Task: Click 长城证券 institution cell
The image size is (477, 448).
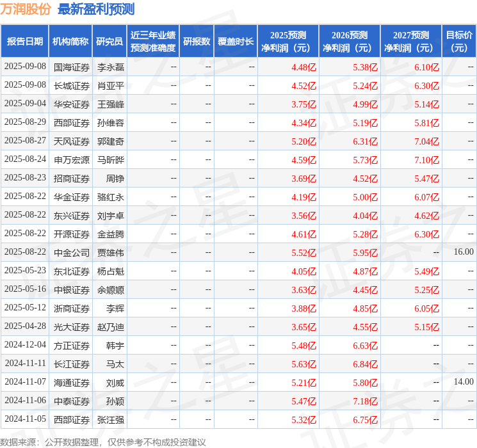Action: click(72, 86)
